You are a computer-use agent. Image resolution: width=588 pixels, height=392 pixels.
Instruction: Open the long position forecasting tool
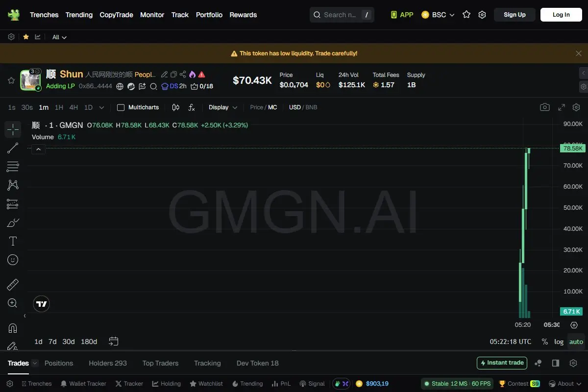point(13,204)
